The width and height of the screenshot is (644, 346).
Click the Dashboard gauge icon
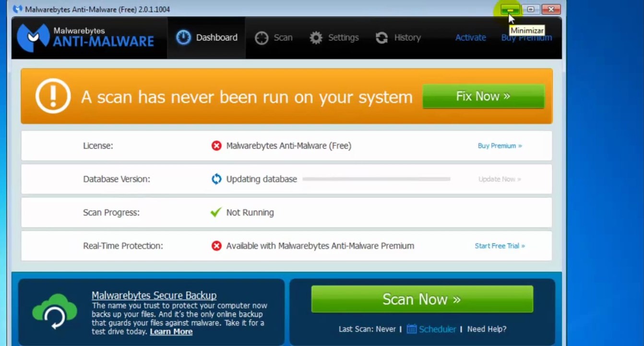click(x=183, y=37)
